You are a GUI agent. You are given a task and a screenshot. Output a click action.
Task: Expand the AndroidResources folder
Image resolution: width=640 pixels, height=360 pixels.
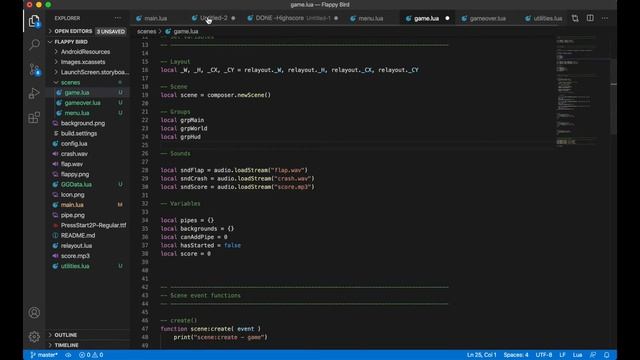85,52
